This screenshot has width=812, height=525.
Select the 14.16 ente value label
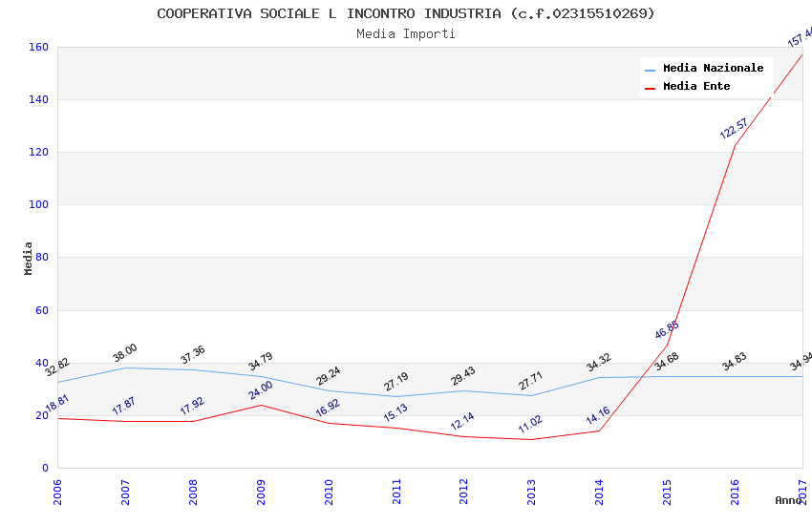tap(598, 415)
